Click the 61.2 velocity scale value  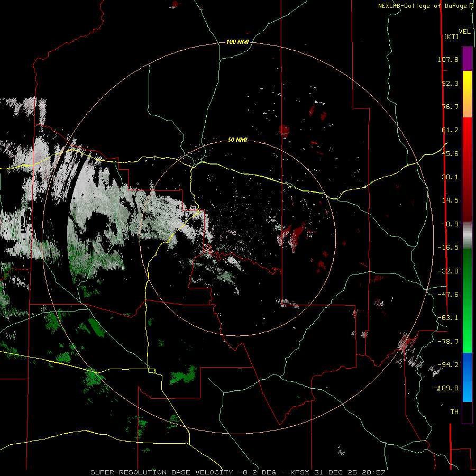coord(450,130)
